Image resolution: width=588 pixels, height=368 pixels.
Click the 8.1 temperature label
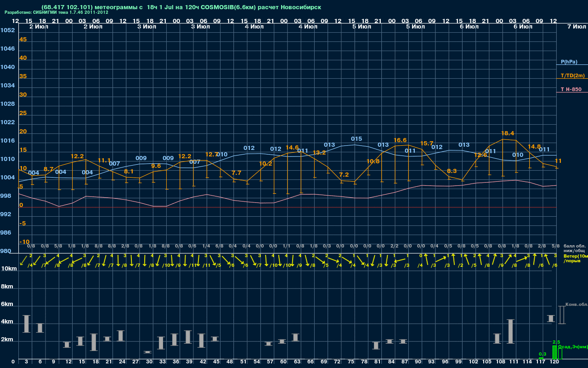[129, 172]
